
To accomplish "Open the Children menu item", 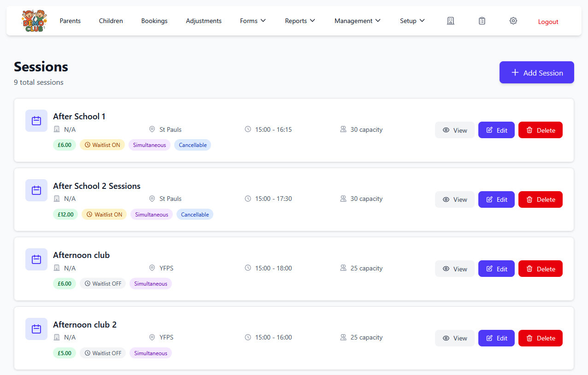I will [x=111, y=21].
